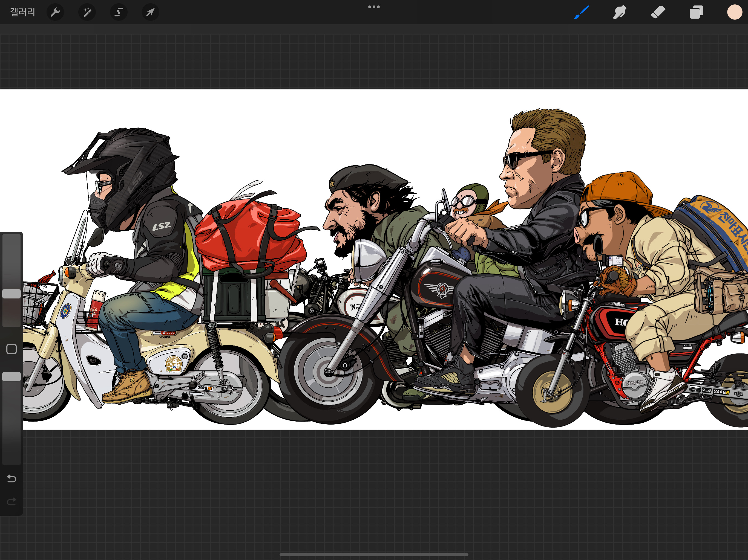This screenshot has height=560, width=748.
Task: Open the Layers panel
Action: pos(696,13)
